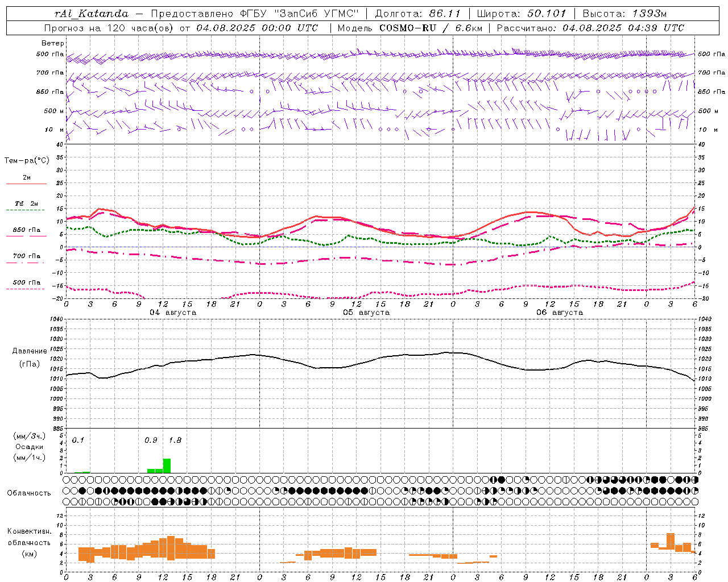Click the computed time "04.08.2025 04:39 UTC"
The height and width of the screenshot is (582, 728).
tap(623, 28)
